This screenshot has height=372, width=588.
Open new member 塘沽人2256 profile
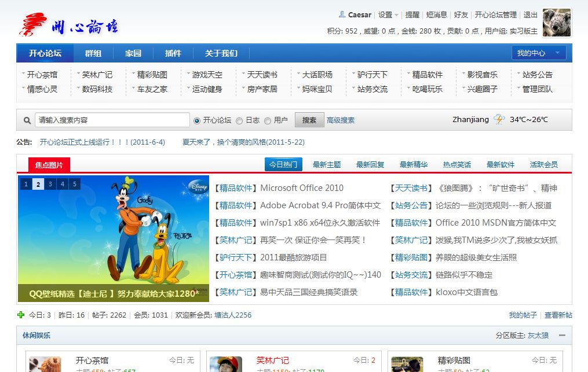(x=233, y=315)
